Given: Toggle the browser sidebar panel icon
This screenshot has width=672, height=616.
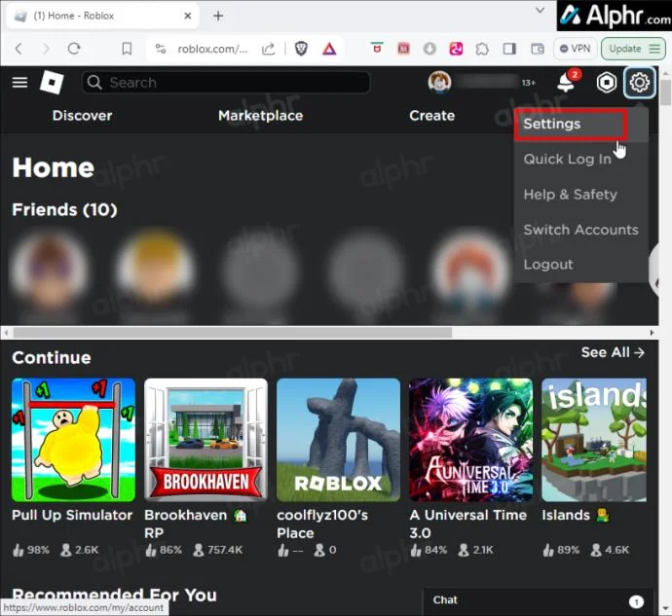Looking at the screenshot, I should (x=509, y=49).
